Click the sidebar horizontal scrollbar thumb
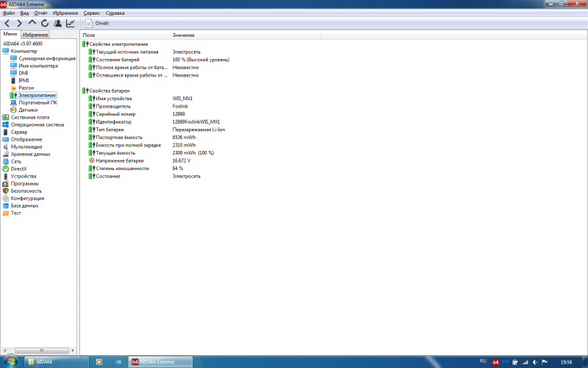The width and height of the screenshot is (588, 368). tap(42, 350)
